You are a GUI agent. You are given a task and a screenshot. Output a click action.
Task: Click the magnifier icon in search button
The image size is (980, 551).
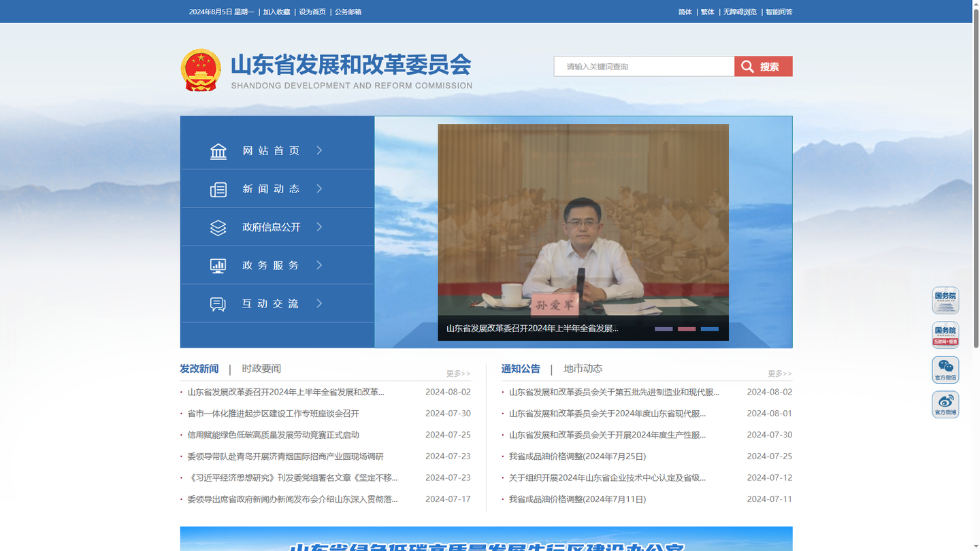747,66
